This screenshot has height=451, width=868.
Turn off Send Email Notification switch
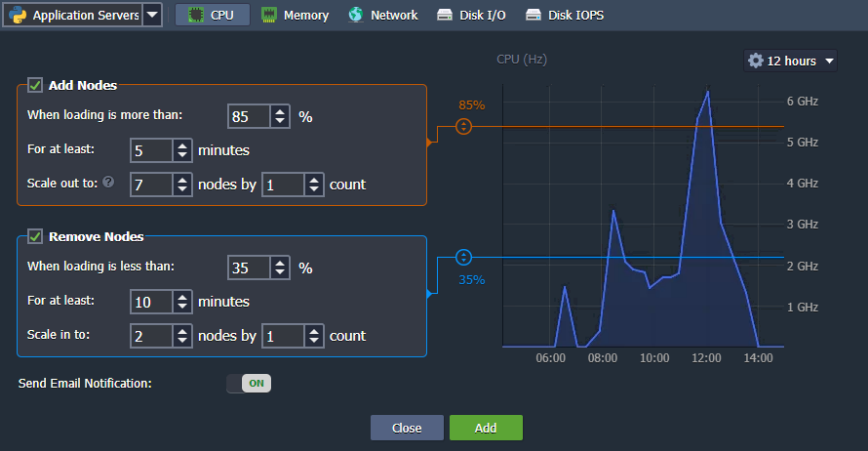click(249, 383)
